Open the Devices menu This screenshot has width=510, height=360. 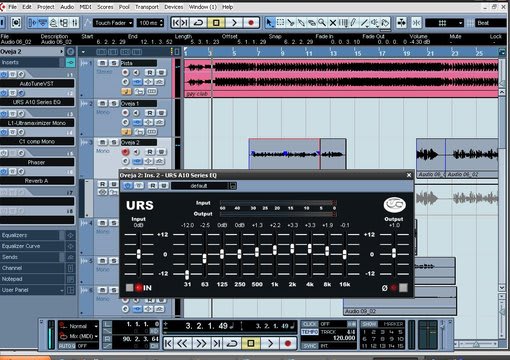[x=173, y=7]
